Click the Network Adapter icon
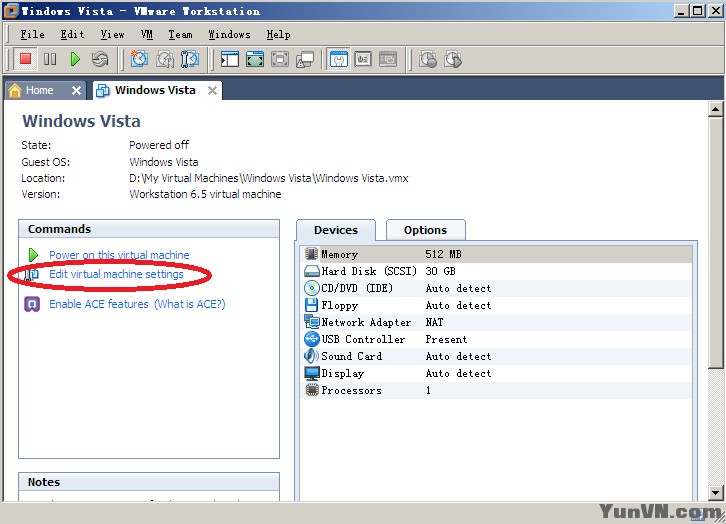Viewport: 726px width, 524px height. point(312,322)
